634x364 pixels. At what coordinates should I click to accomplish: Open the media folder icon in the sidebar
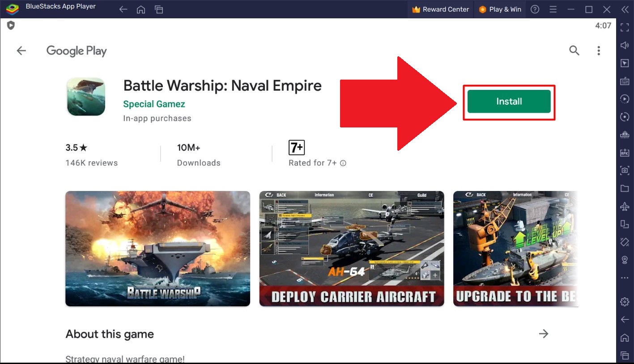(625, 188)
